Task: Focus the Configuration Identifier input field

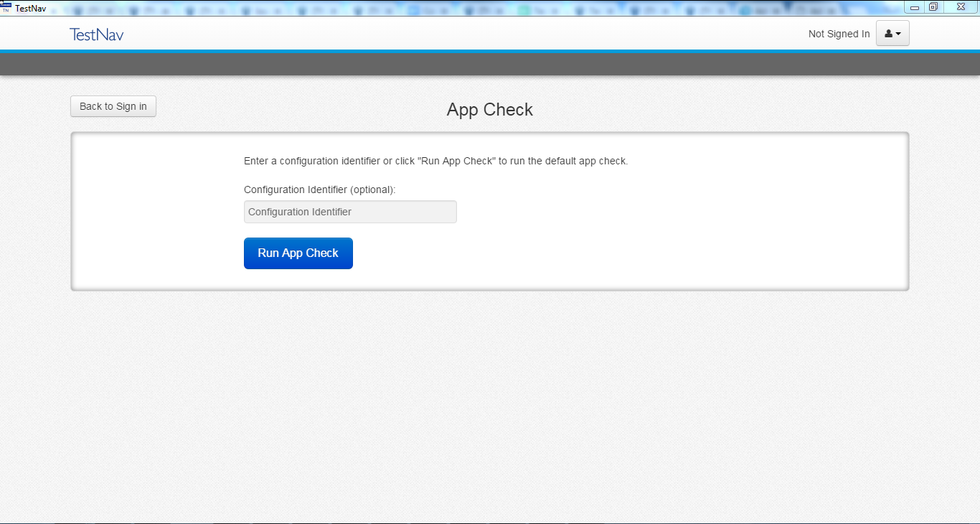Action: pyautogui.click(x=350, y=212)
